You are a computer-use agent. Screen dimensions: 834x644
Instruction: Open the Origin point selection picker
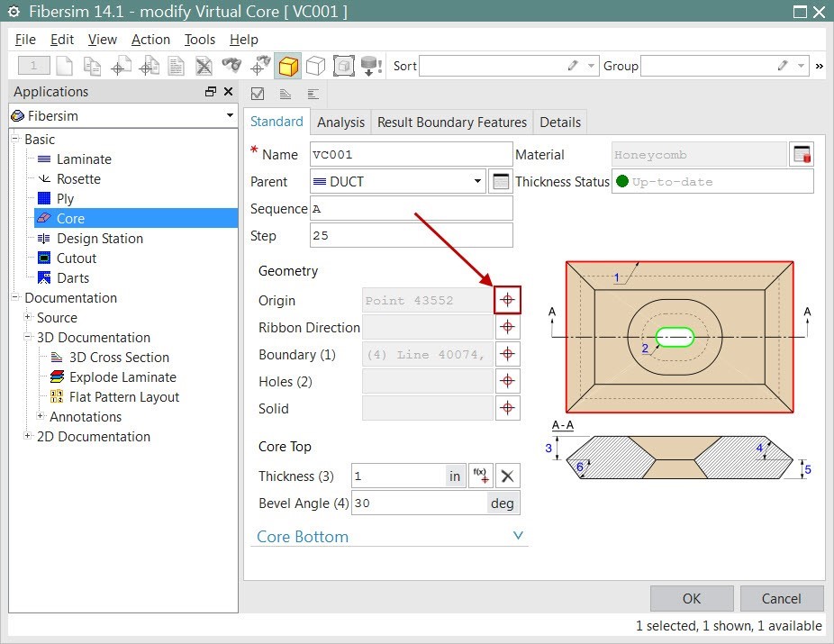click(x=507, y=299)
